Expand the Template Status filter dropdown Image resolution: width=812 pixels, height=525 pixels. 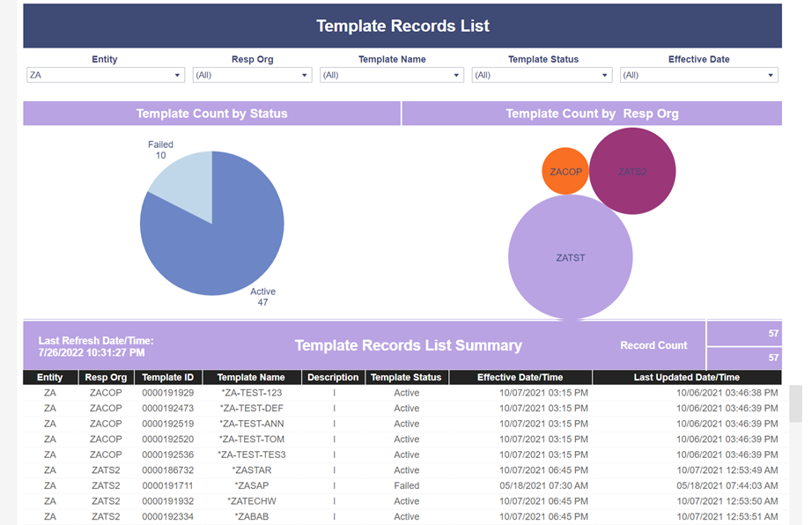pyautogui.click(x=542, y=75)
